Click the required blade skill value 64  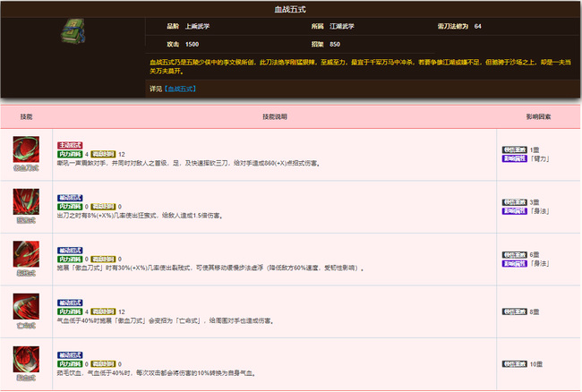[478, 26]
